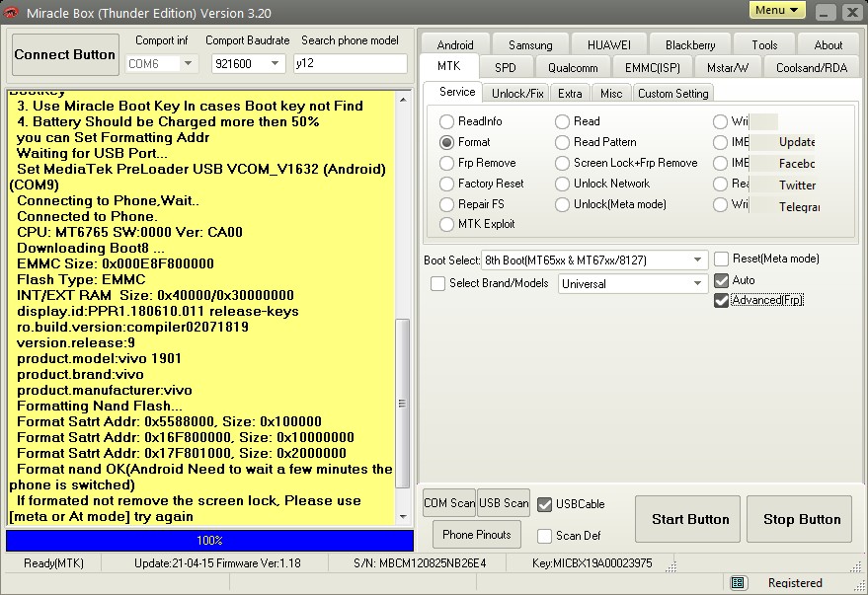Choose the Factory Reset option

(x=482, y=184)
